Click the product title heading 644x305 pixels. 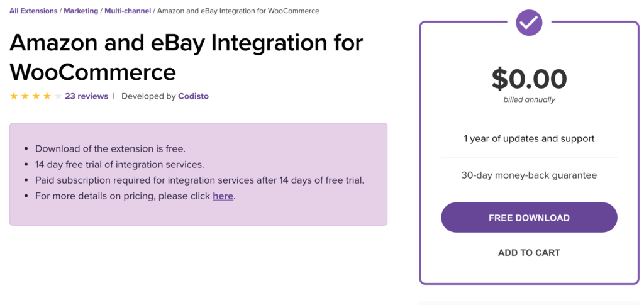[186, 57]
